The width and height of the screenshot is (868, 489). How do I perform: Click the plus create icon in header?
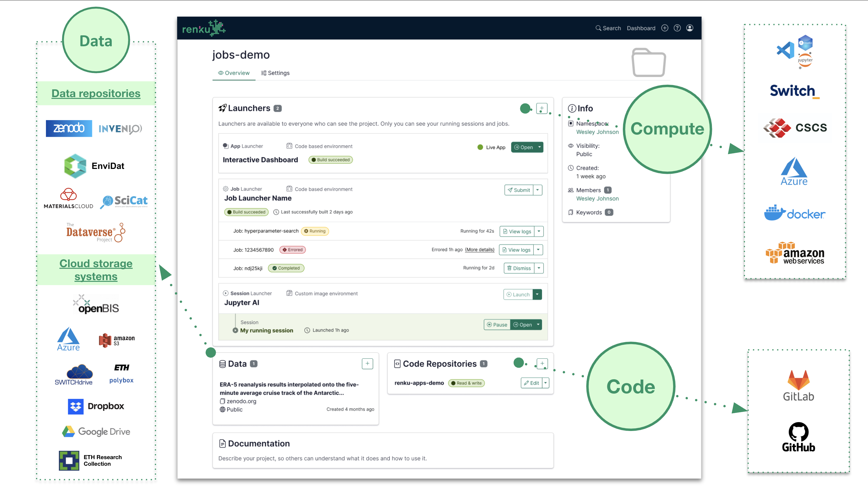click(665, 28)
